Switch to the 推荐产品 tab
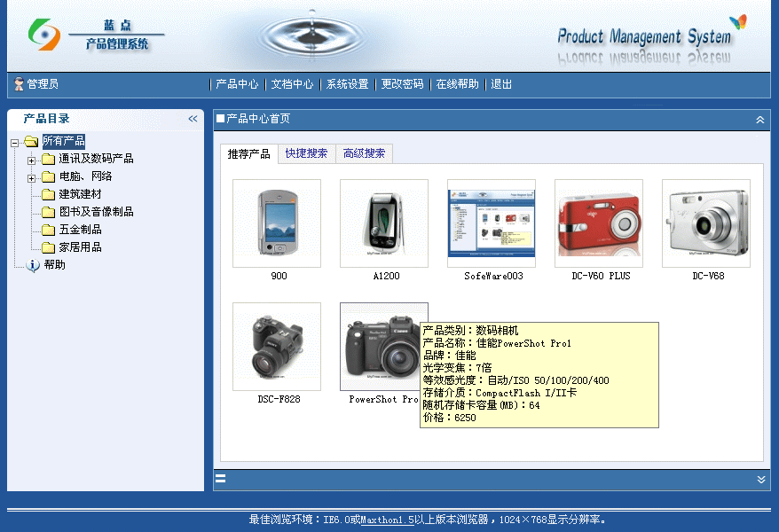Image resolution: width=779 pixels, height=532 pixels. [x=249, y=154]
